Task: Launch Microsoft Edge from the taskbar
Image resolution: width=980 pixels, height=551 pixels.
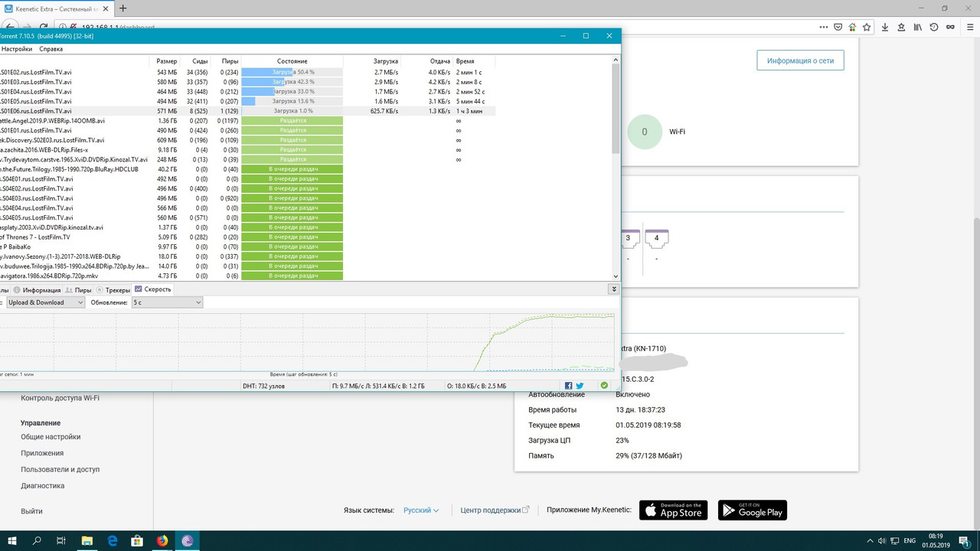Action: tap(112, 540)
